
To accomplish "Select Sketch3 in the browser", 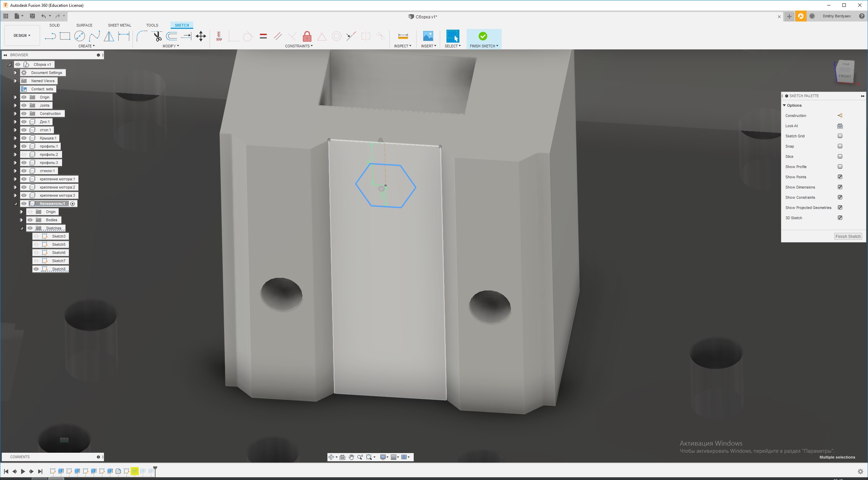I will (x=59, y=236).
